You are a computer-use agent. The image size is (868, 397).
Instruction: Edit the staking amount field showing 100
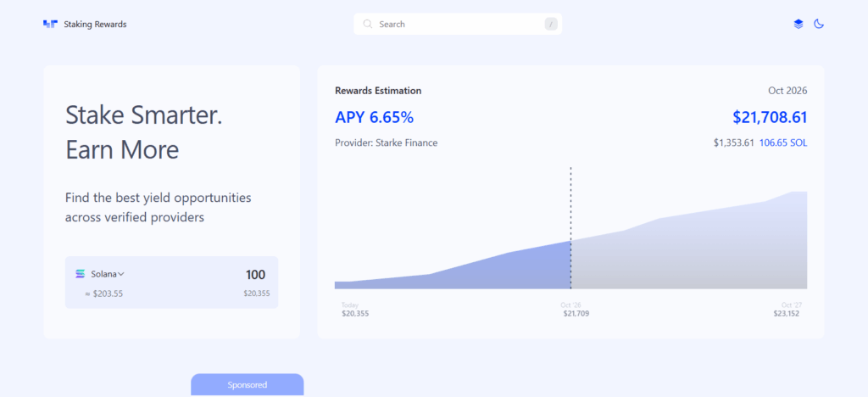[x=254, y=275]
